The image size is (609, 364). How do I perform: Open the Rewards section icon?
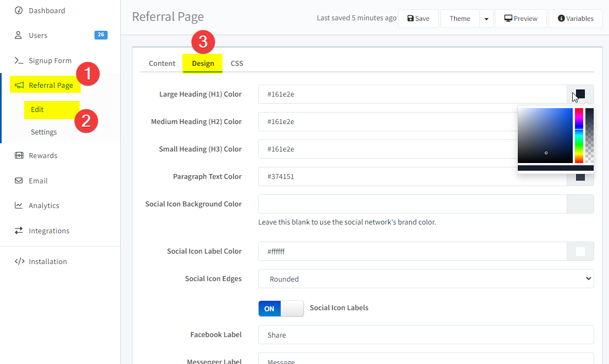tap(19, 155)
